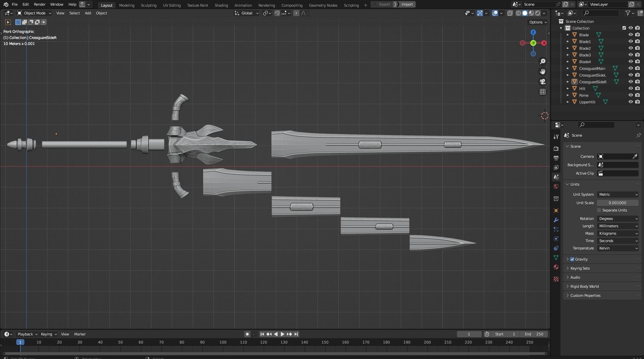The width and height of the screenshot is (644, 359).
Task: Open the Output properties tab
Action: pyautogui.click(x=556, y=158)
